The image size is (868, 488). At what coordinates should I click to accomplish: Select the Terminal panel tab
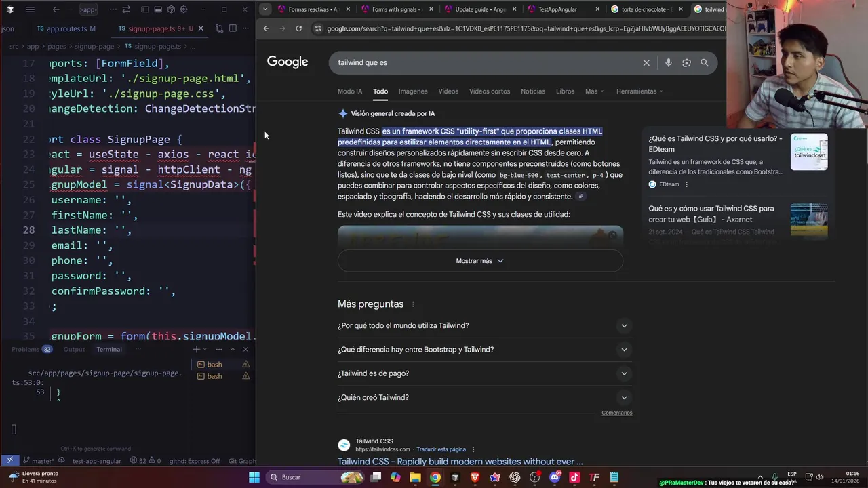(x=108, y=349)
